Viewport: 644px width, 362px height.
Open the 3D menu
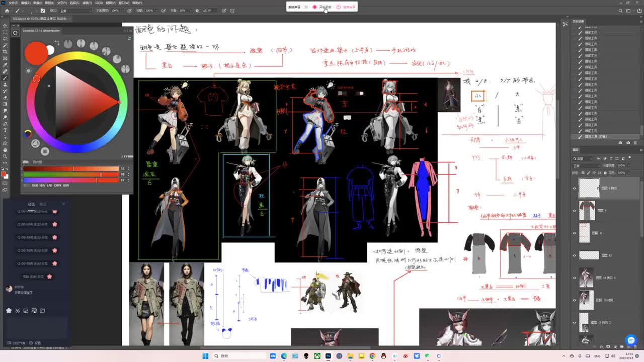(99, 3)
